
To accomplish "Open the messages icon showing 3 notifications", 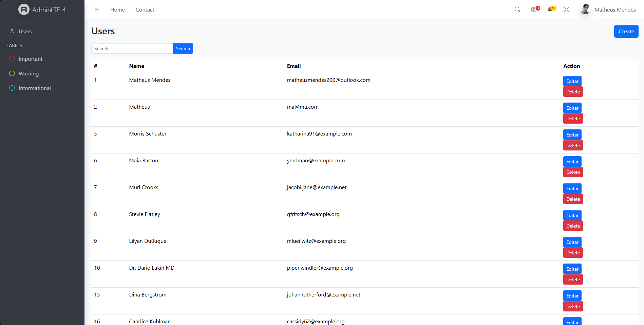I will click(x=534, y=10).
